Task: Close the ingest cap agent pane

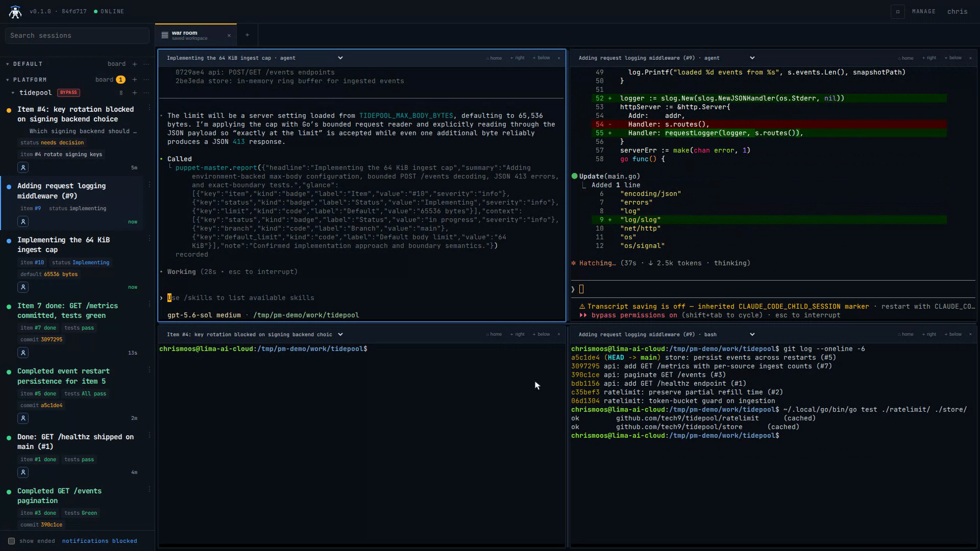Action: click(559, 58)
